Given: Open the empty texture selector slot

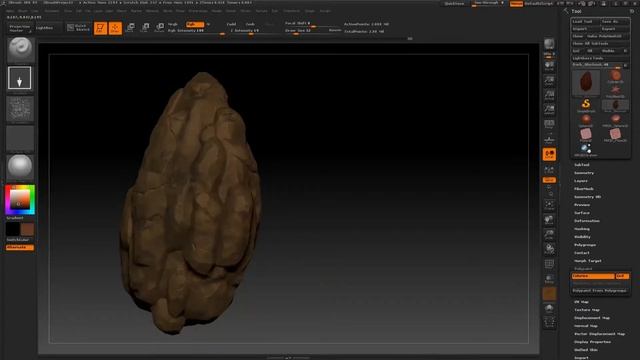Looking at the screenshot, I should pyautogui.click(x=20, y=139).
